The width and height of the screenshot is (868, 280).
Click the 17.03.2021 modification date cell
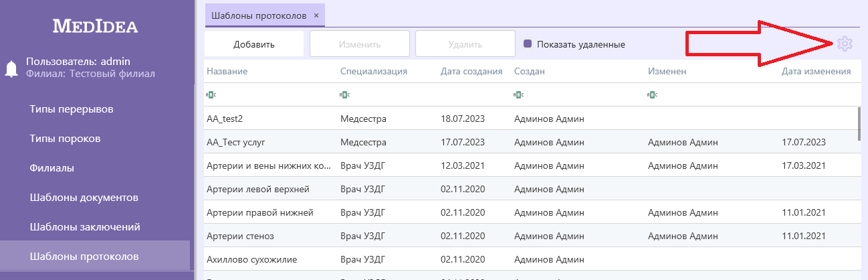(x=804, y=165)
